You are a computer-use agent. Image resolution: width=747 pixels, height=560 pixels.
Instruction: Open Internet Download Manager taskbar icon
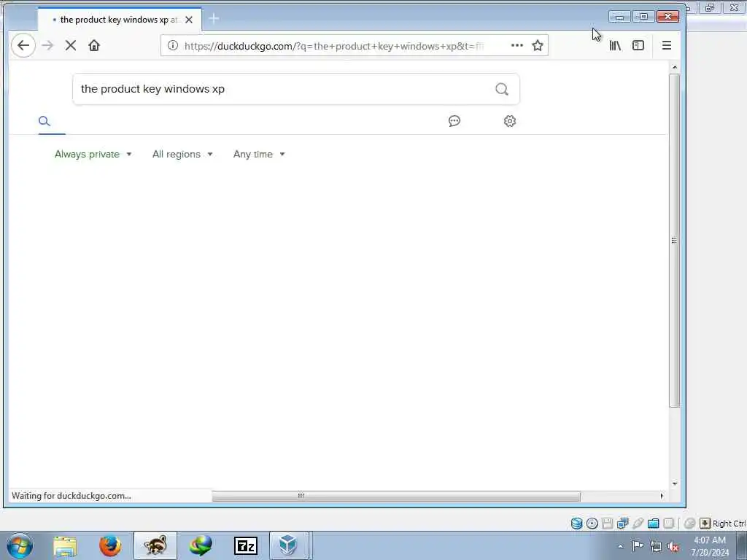[201, 545]
